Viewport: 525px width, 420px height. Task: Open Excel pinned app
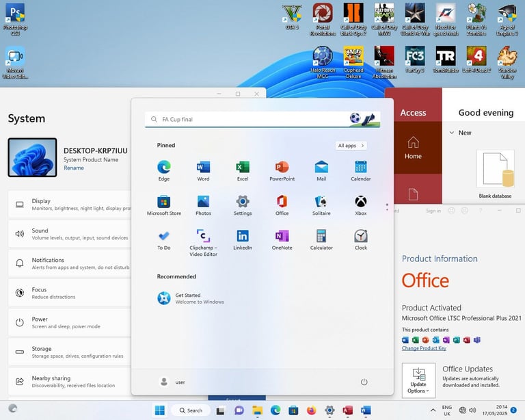[x=243, y=171]
